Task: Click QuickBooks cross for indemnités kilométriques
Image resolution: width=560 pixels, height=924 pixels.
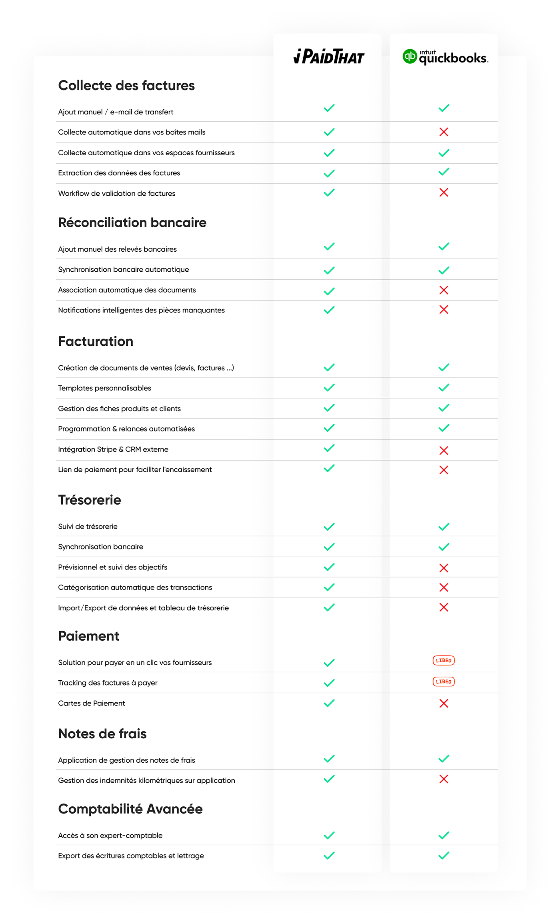Action: [x=444, y=779]
